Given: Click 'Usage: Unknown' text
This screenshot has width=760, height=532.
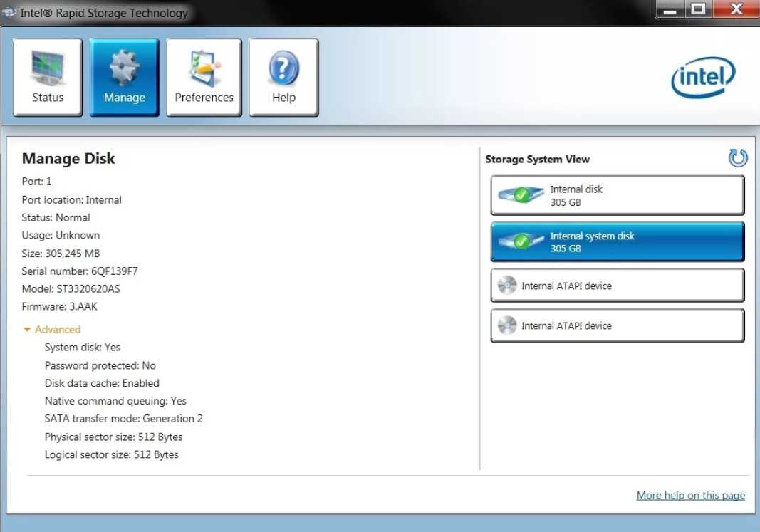Looking at the screenshot, I should click(x=61, y=236).
